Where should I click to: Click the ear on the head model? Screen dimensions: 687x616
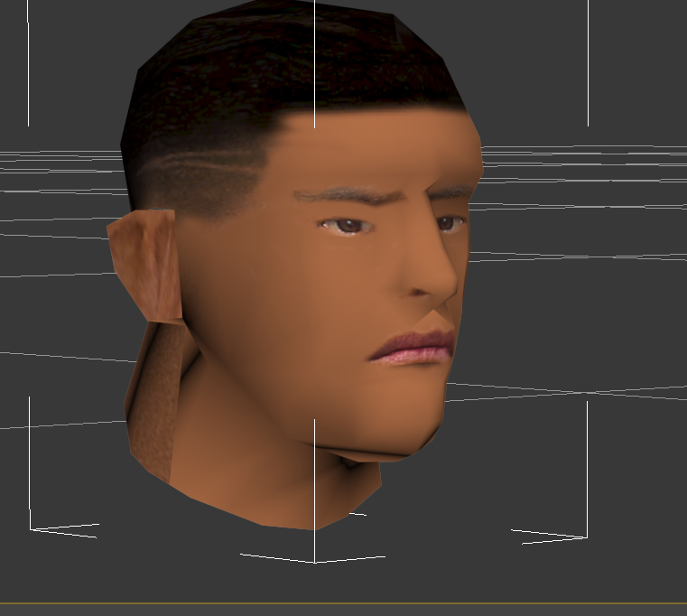pos(146,262)
